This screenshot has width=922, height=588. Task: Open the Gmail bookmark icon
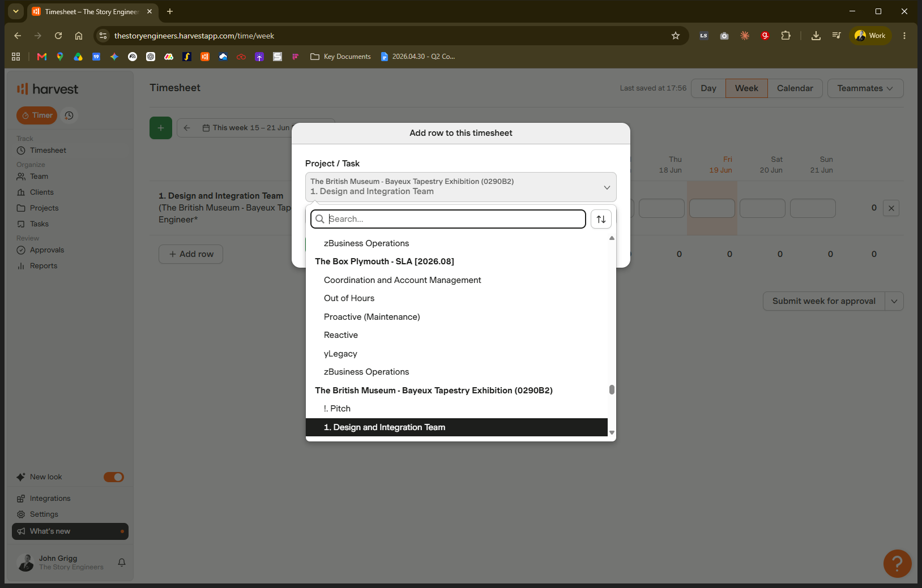coord(42,57)
